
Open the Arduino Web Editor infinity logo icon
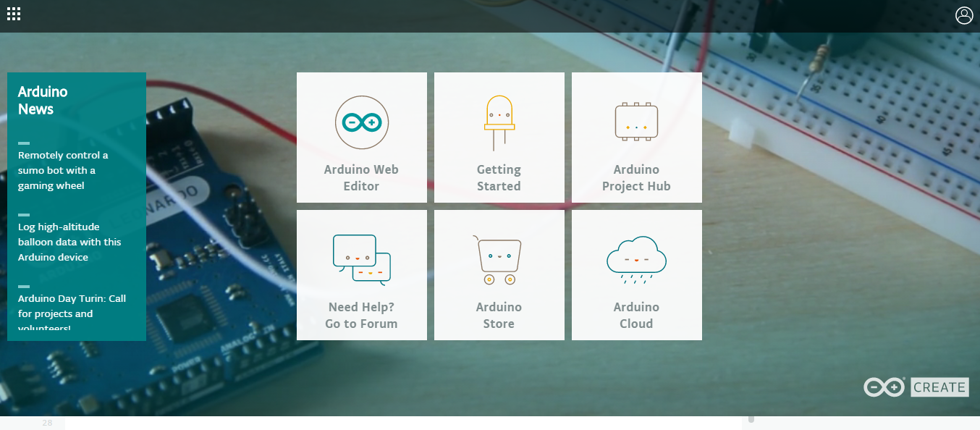coord(362,123)
